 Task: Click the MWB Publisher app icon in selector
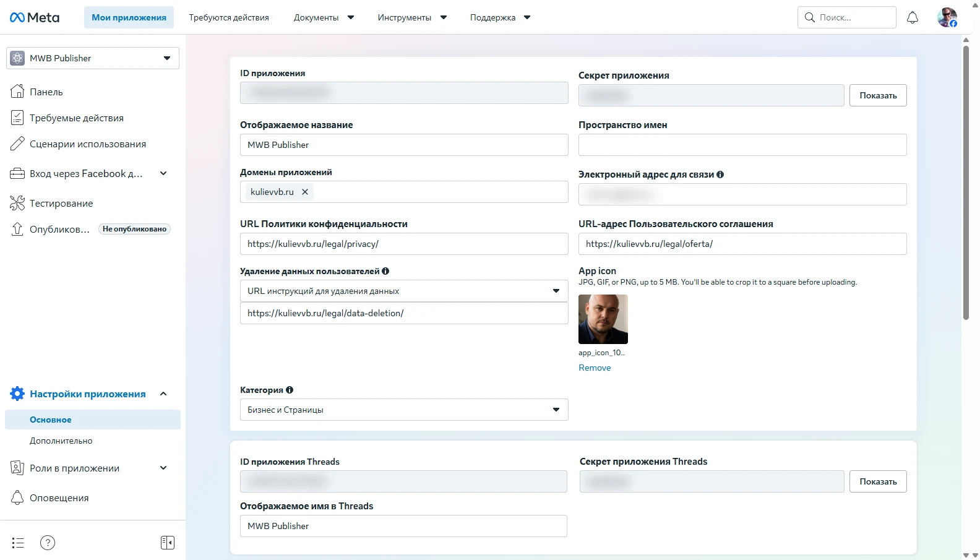18,58
